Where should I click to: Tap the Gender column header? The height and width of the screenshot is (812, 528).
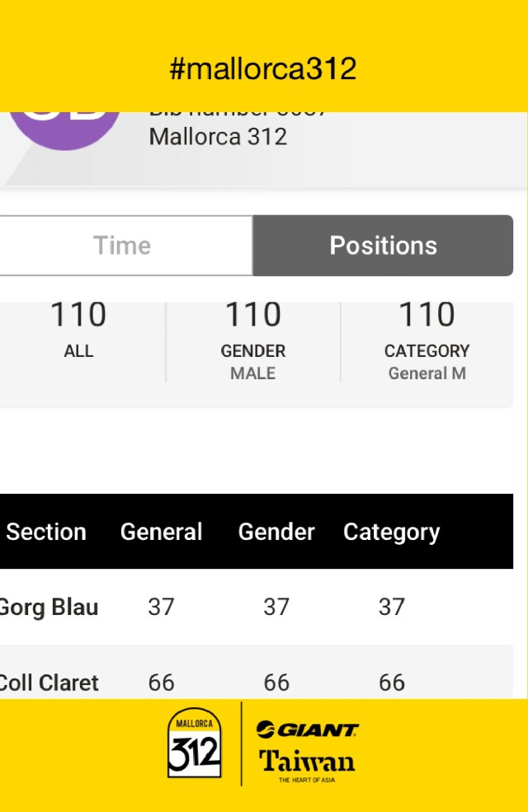pyautogui.click(x=276, y=532)
